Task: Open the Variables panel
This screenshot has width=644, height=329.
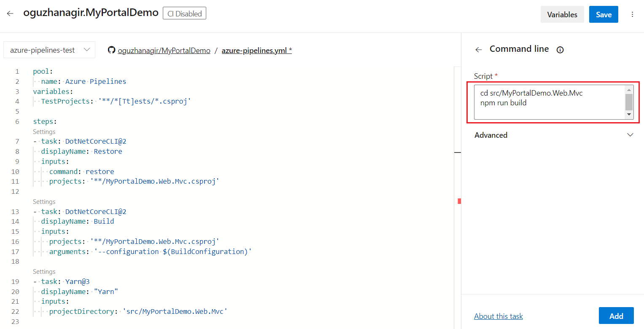Action: coord(562,14)
